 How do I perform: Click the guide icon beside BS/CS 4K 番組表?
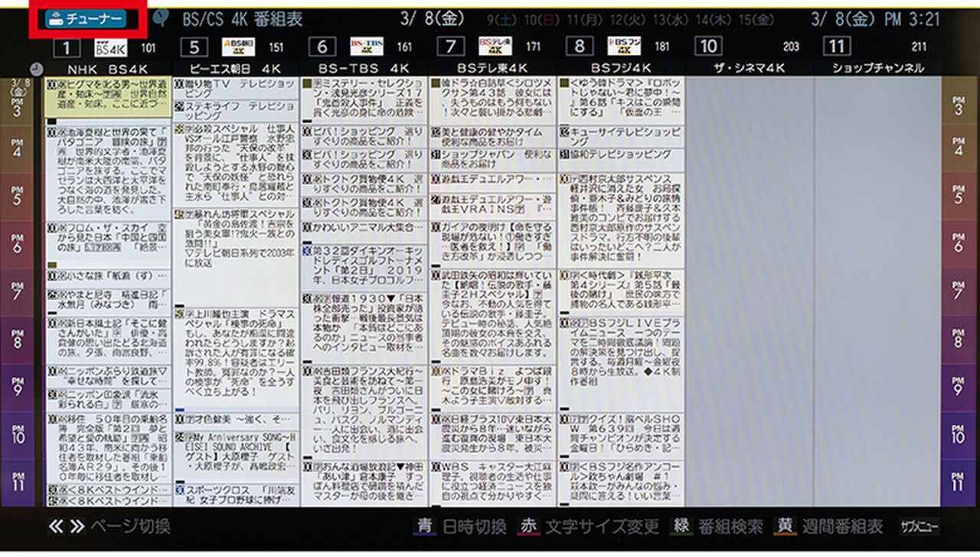point(161,19)
